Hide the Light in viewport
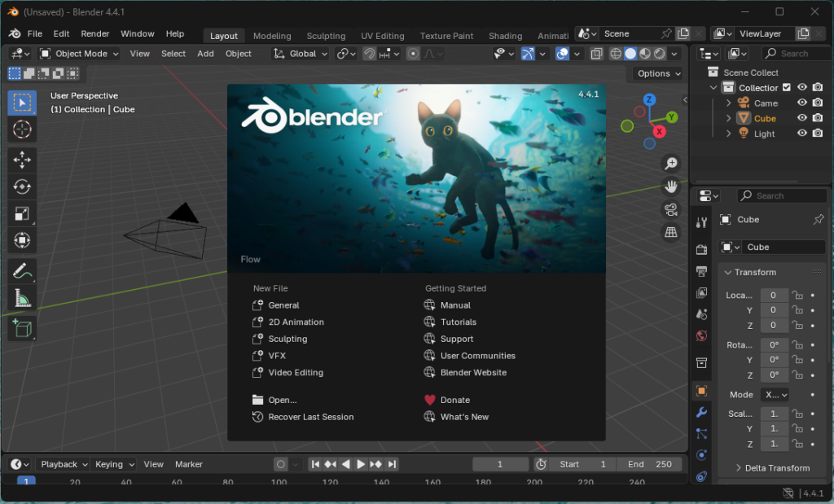Viewport: 834px width, 504px height. 802,133
